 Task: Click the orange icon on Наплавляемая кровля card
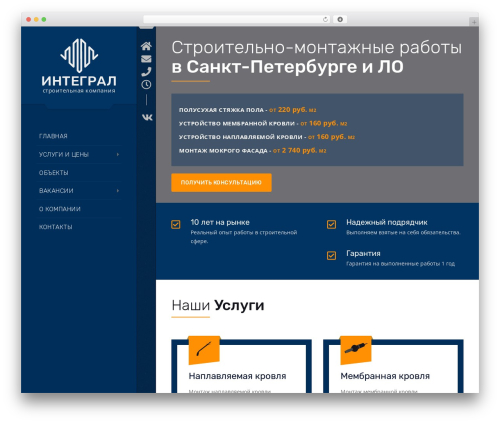(204, 350)
